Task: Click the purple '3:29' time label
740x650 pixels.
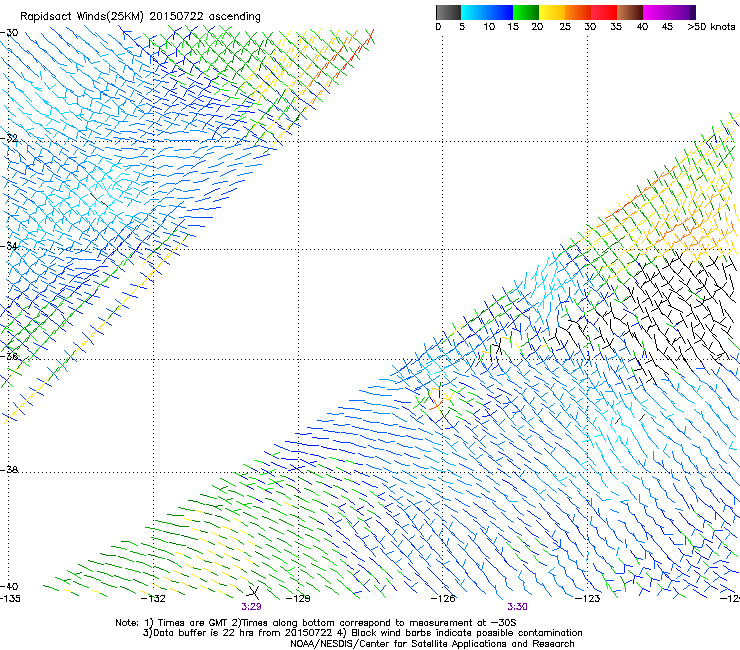Action: (x=251, y=607)
